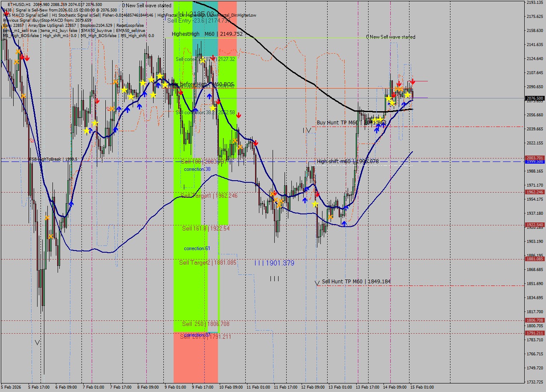Image resolution: width=546 pixels, height=392 pixels.
Task: Click the New Sell wave started label on right
Action: coord(390,37)
